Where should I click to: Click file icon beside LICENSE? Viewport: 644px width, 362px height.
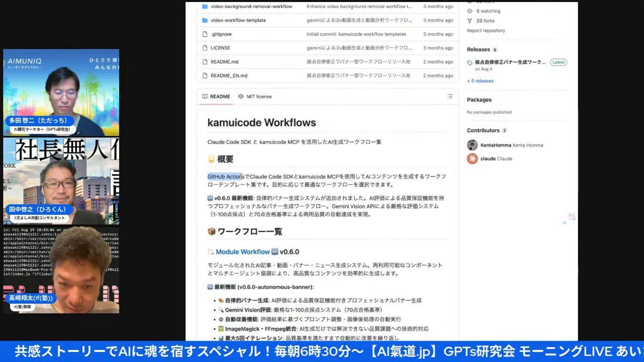[x=205, y=48]
